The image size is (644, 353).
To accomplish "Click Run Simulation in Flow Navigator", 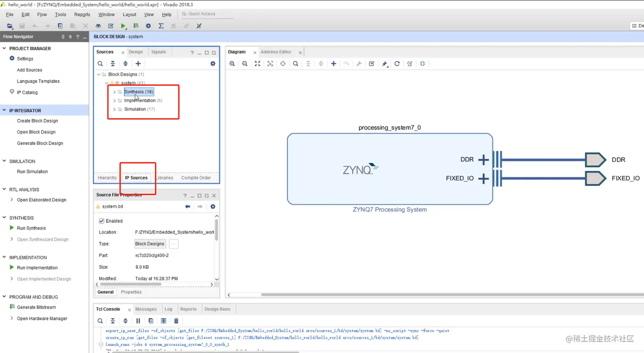I will (x=32, y=172).
